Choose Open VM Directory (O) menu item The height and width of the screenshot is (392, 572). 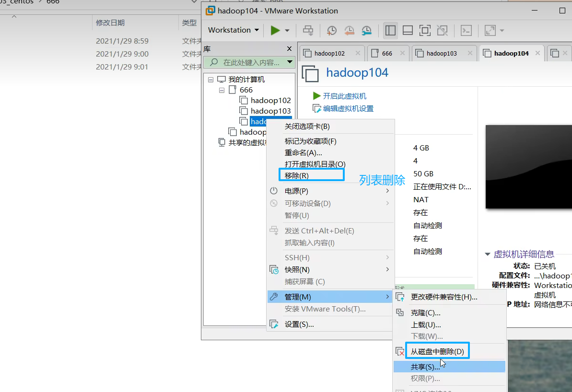point(330,164)
